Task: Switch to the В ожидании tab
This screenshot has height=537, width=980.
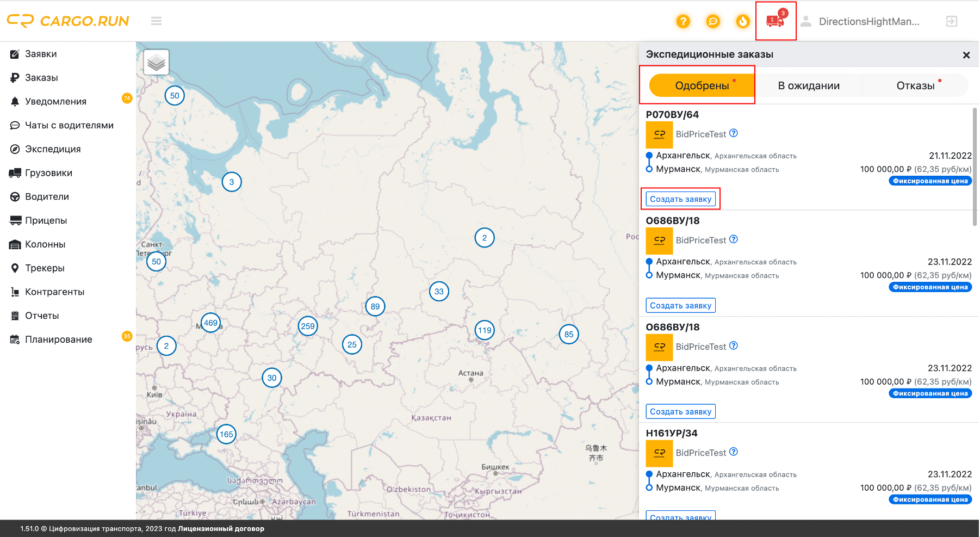Action: click(x=809, y=85)
